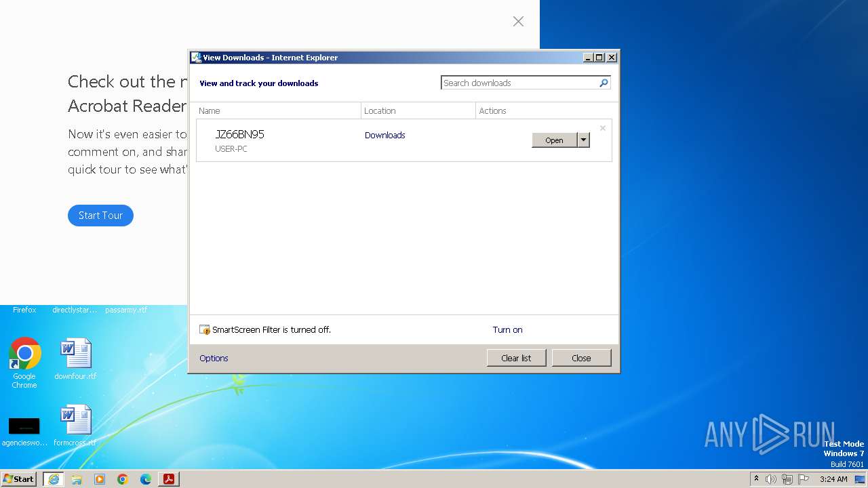Click the volume speaker tray icon
The image size is (868, 488).
click(771, 479)
